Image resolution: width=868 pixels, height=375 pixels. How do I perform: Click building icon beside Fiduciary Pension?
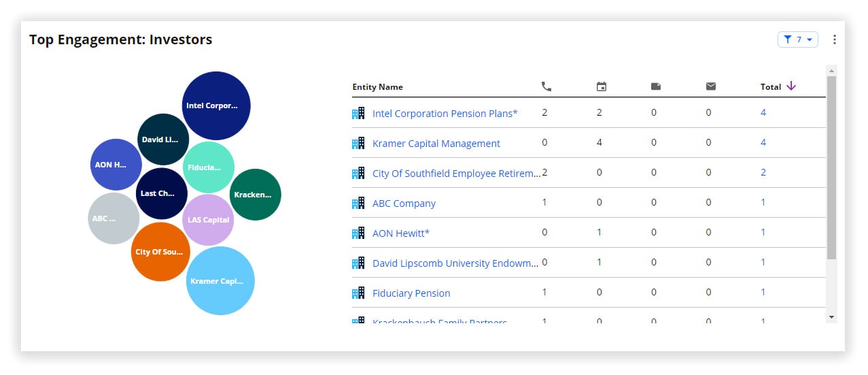358,293
